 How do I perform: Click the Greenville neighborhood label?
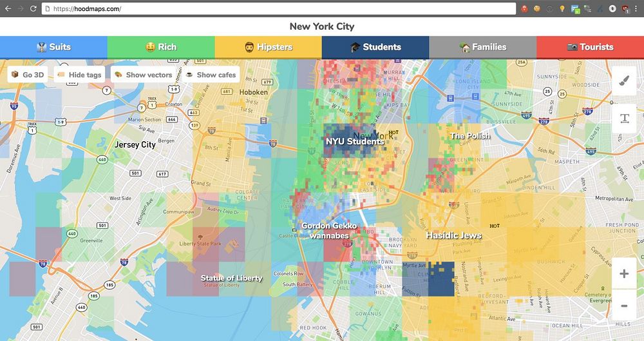91,240
